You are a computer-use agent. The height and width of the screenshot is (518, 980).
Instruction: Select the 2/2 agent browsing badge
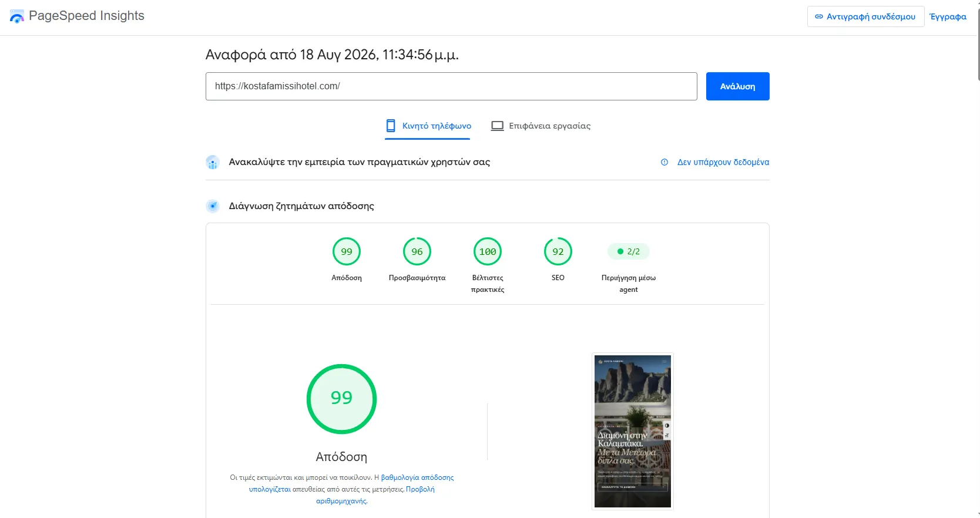click(x=629, y=251)
